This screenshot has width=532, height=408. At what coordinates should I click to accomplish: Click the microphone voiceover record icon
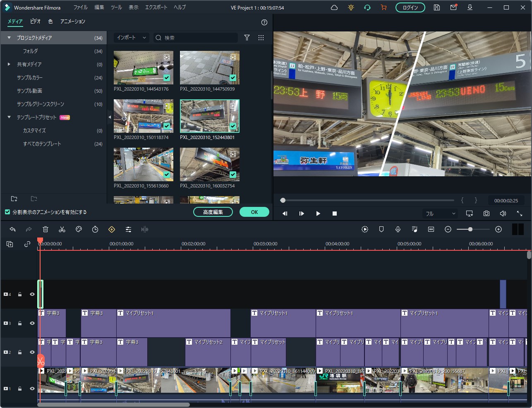point(398,229)
